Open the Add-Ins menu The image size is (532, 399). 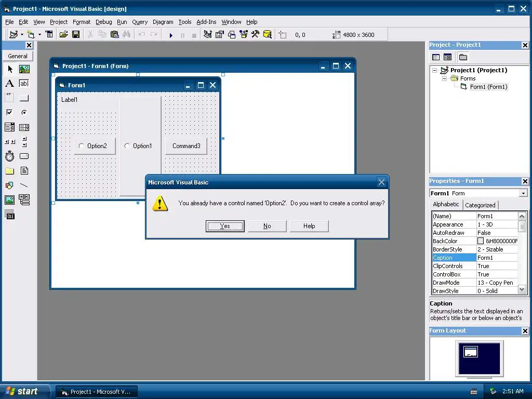coord(206,22)
